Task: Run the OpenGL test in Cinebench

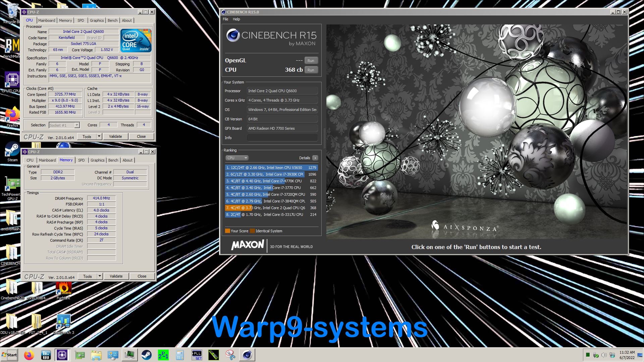Action: point(311,61)
